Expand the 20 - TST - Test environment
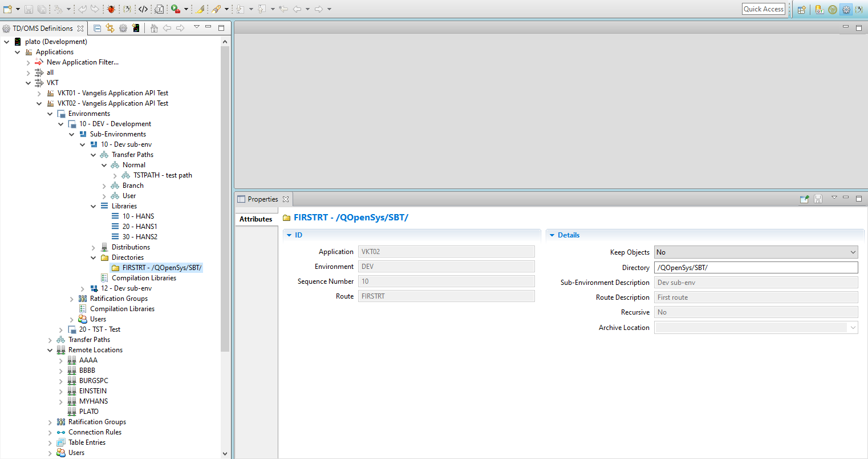The image size is (868, 459). coord(61,329)
